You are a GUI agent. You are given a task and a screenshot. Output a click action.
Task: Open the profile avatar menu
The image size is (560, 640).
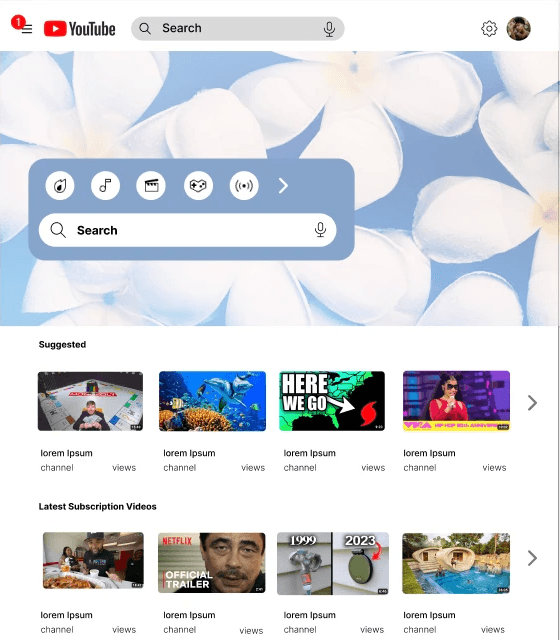[518, 29]
